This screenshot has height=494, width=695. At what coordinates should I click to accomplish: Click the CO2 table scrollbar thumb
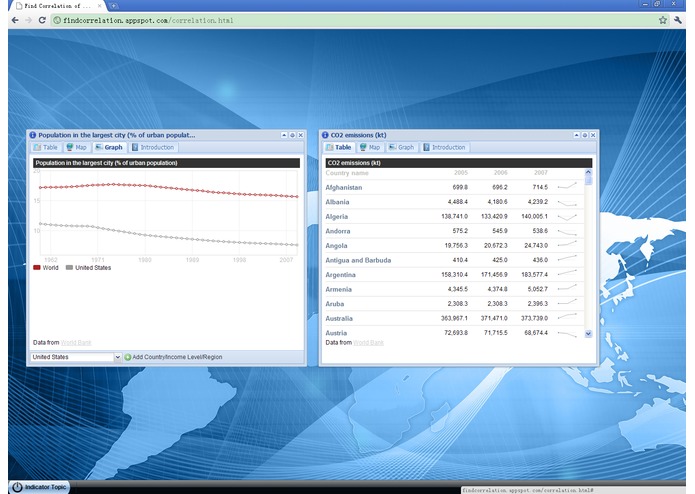pyautogui.click(x=588, y=180)
